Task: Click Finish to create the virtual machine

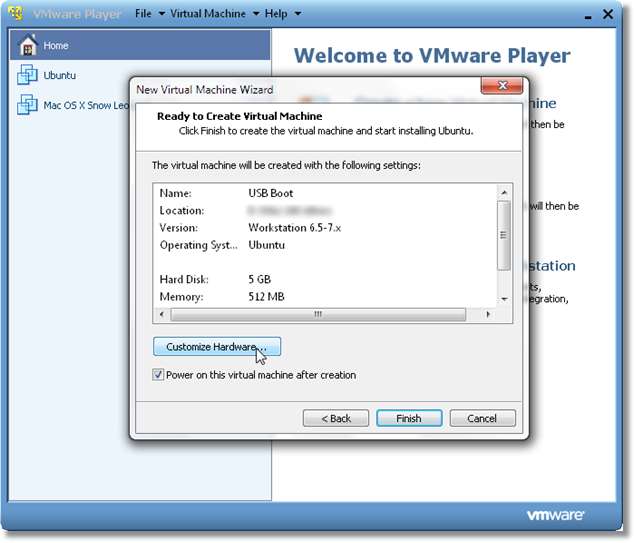Action: [408, 418]
